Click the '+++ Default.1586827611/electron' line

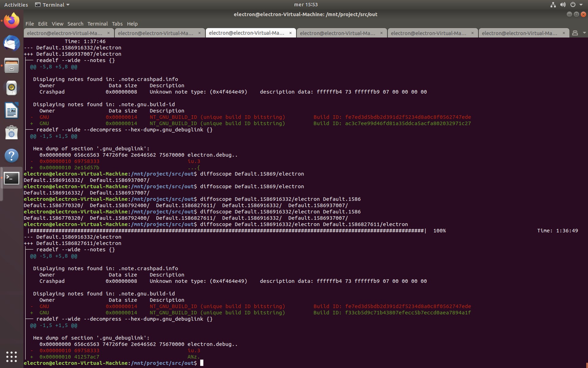73,243
